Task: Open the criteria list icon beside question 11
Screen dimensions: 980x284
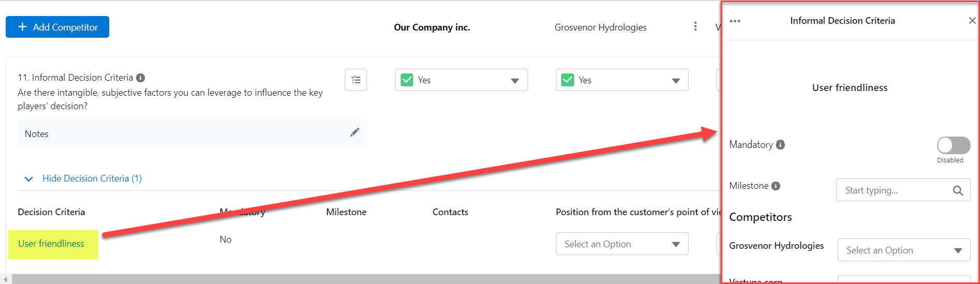Action: tap(356, 80)
